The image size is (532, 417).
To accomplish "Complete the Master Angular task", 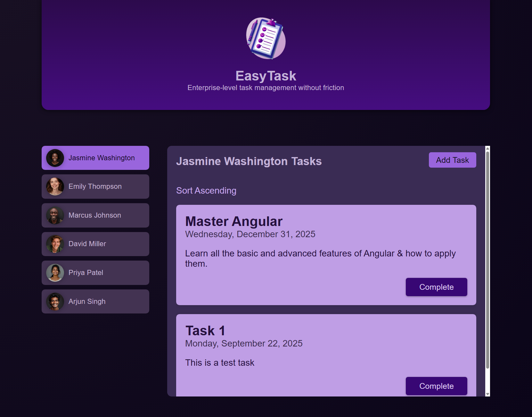I will point(436,287).
